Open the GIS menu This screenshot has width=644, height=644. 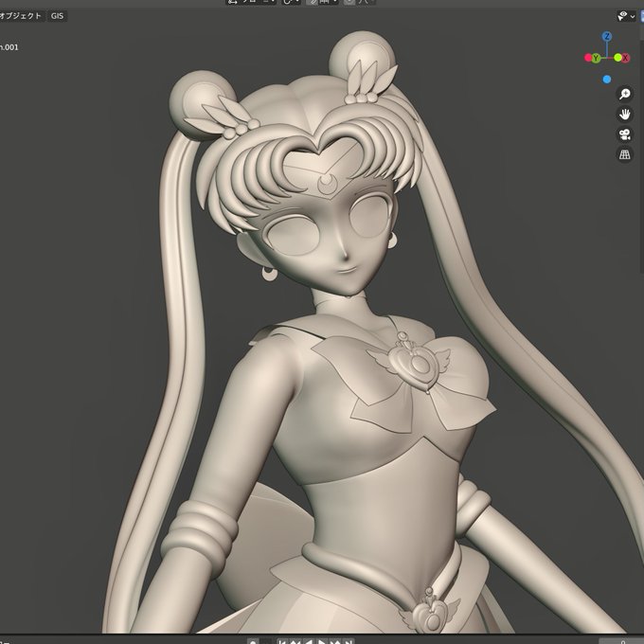point(57,16)
